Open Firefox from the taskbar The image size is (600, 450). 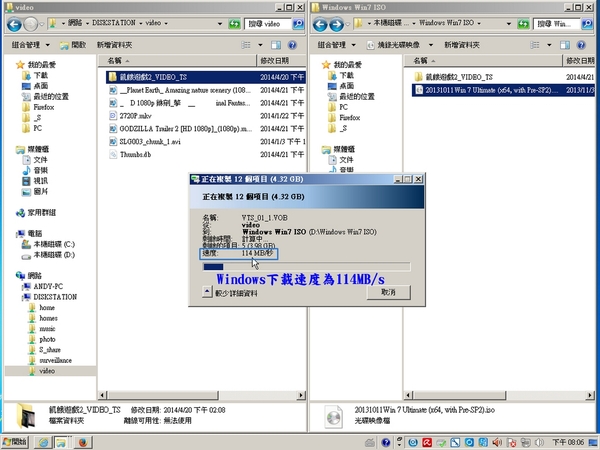(83, 442)
